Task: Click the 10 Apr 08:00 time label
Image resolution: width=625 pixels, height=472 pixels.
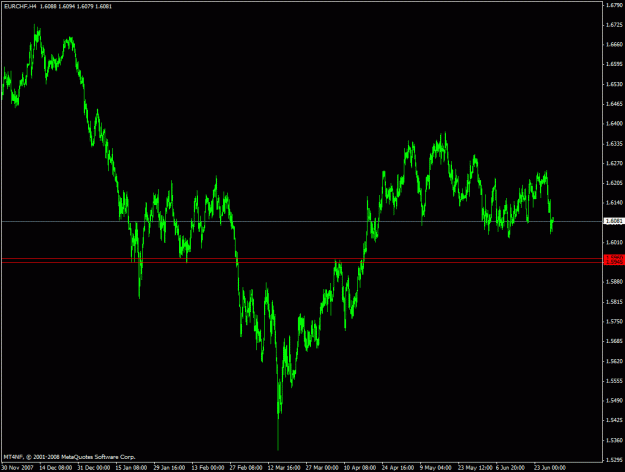Action: pyautogui.click(x=360, y=468)
